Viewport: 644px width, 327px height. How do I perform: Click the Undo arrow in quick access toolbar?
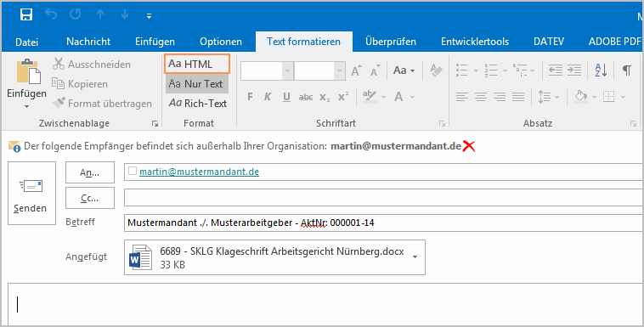click(x=51, y=14)
